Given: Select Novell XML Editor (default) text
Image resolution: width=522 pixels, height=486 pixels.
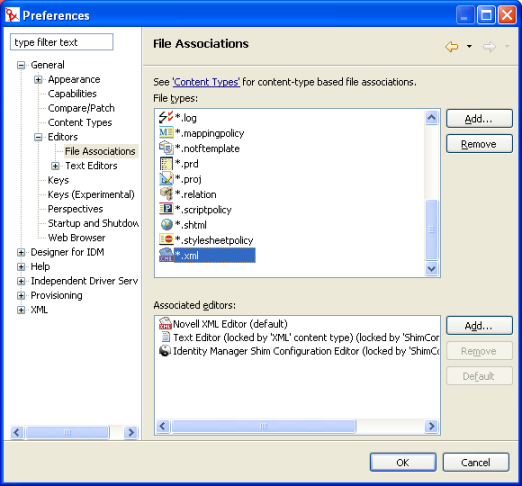Looking at the screenshot, I should [x=230, y=324].
